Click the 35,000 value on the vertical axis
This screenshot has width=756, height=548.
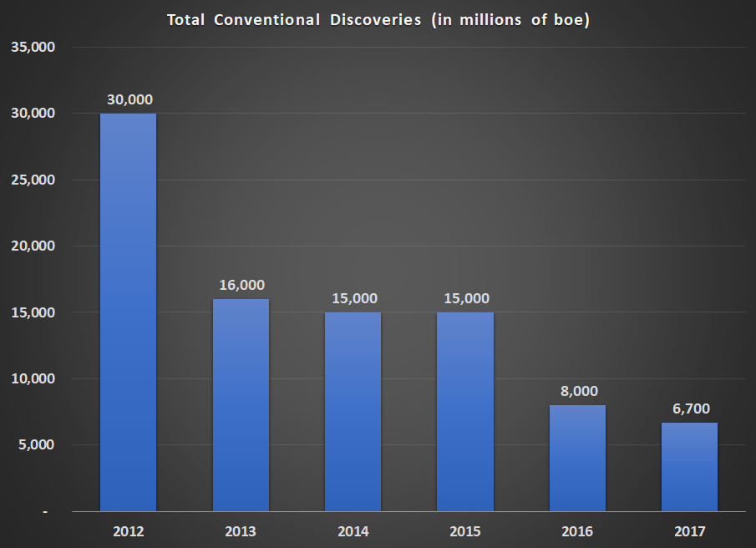(34, 47)
